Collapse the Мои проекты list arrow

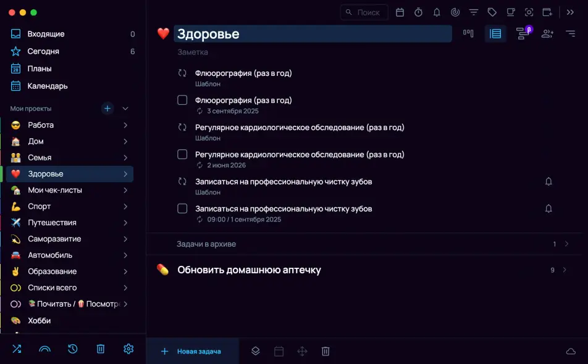coord(125,109)
